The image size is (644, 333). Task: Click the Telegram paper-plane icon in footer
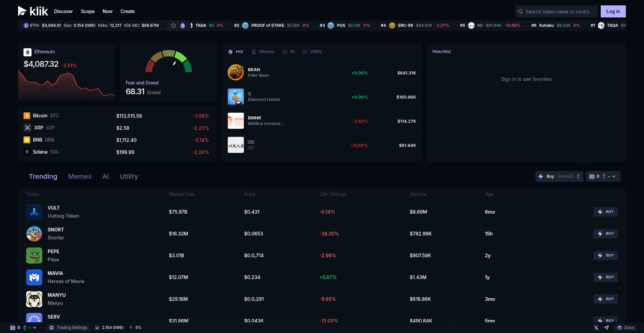(606, 328)
